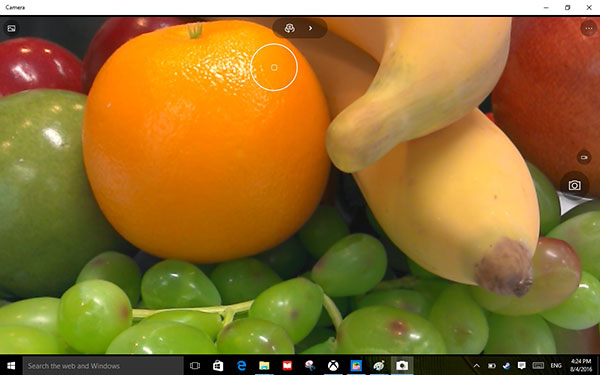Open Task View from the taskbar
600x375 pixels.
[195, 366]
